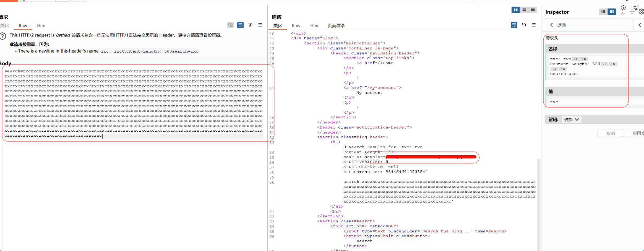Click 'X-FRONTEND-KEY' line in response
This screenshot has height=251, width=644.
tap(386, 172)
